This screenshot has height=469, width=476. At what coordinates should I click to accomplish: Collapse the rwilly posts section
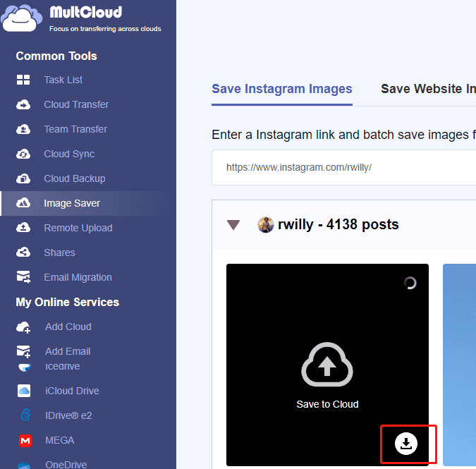coord(233,225)
